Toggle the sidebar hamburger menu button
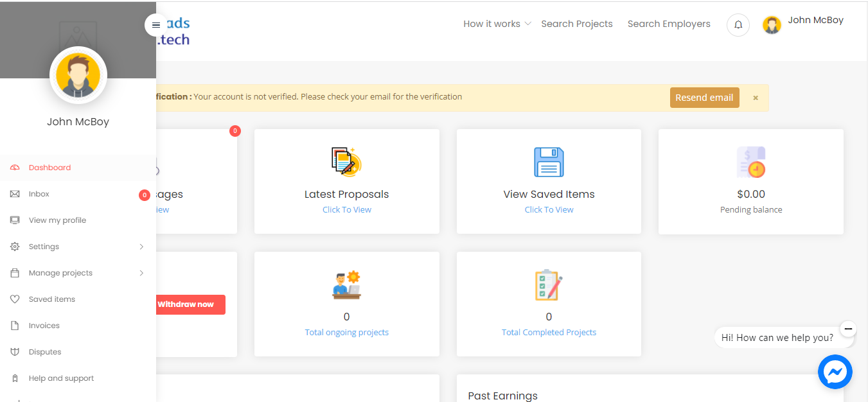The height and width of the screenshot is (402, 868). coord(155,25)
